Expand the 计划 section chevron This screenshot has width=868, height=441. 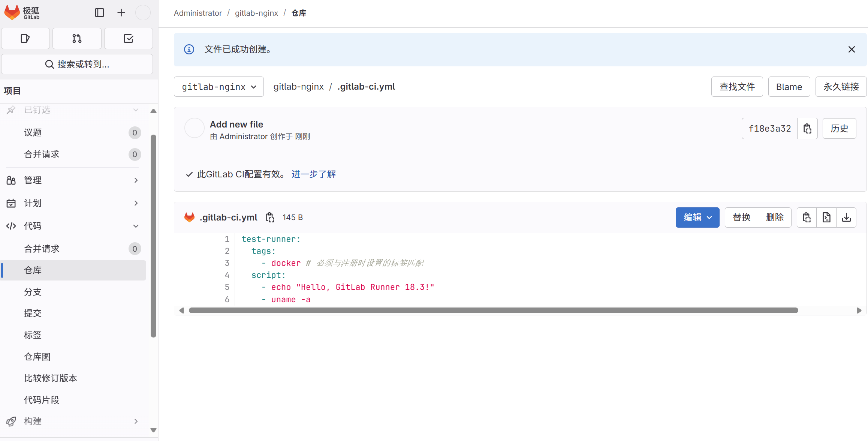136,203
